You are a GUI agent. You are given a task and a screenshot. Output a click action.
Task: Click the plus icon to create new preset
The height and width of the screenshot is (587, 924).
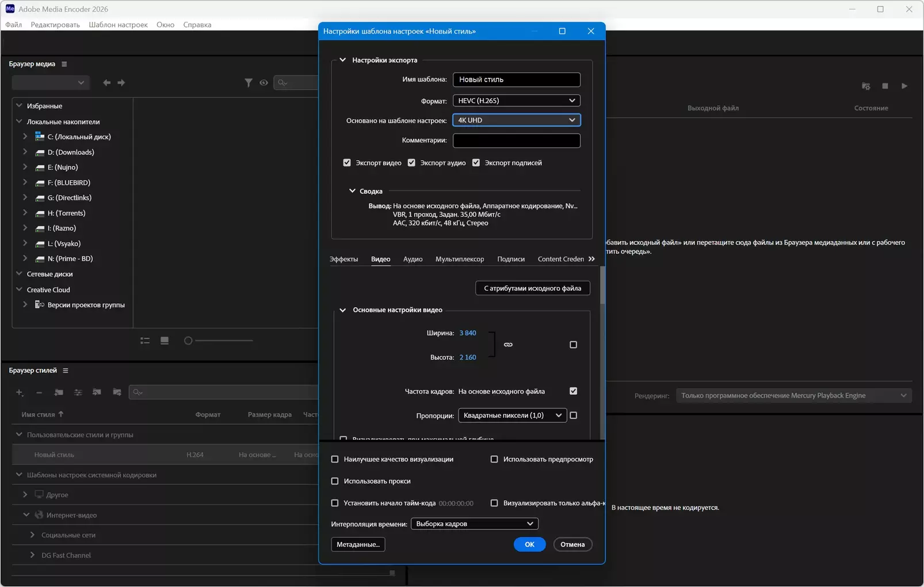tap(20, 392)
